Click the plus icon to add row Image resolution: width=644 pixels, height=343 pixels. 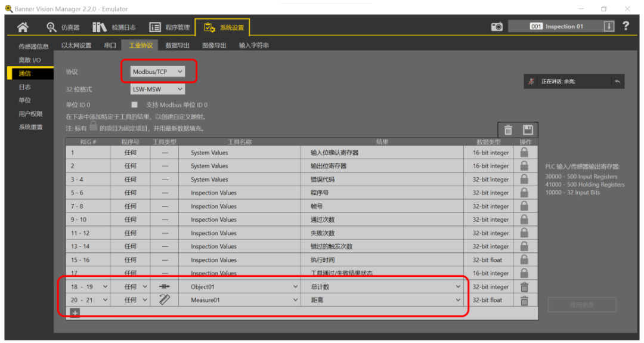(x=75, y=313)
